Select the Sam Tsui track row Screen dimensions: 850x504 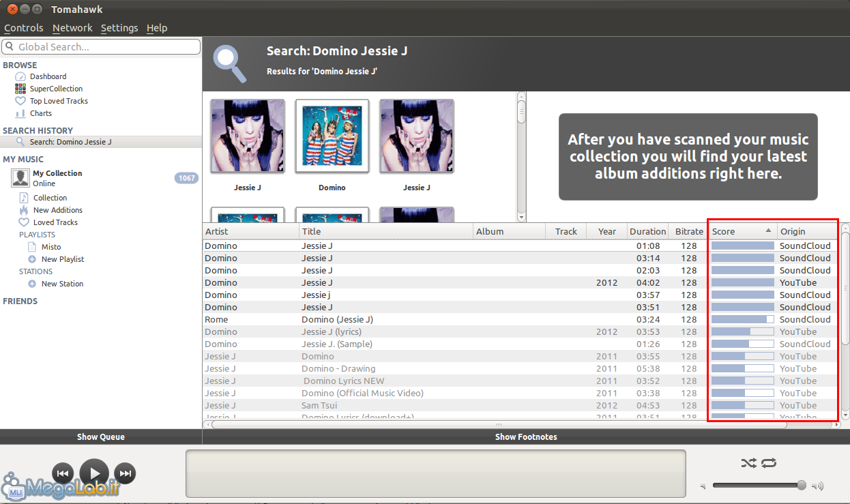[521, 405]
